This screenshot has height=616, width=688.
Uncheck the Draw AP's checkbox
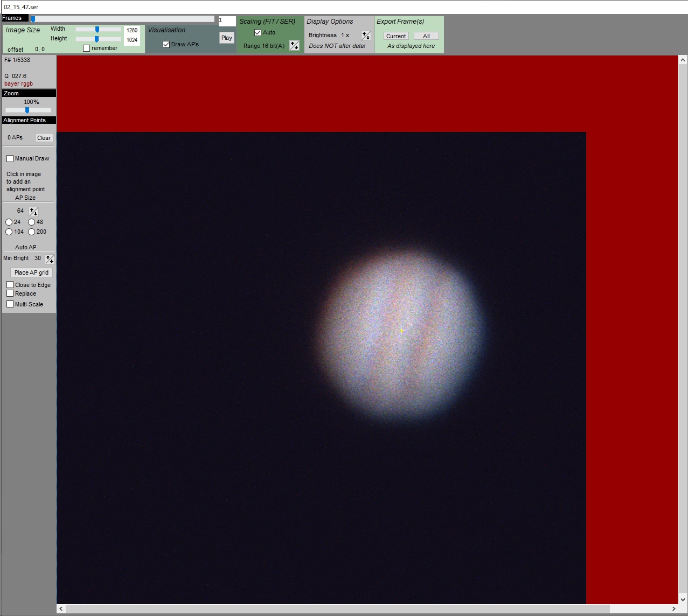[166, 44]
